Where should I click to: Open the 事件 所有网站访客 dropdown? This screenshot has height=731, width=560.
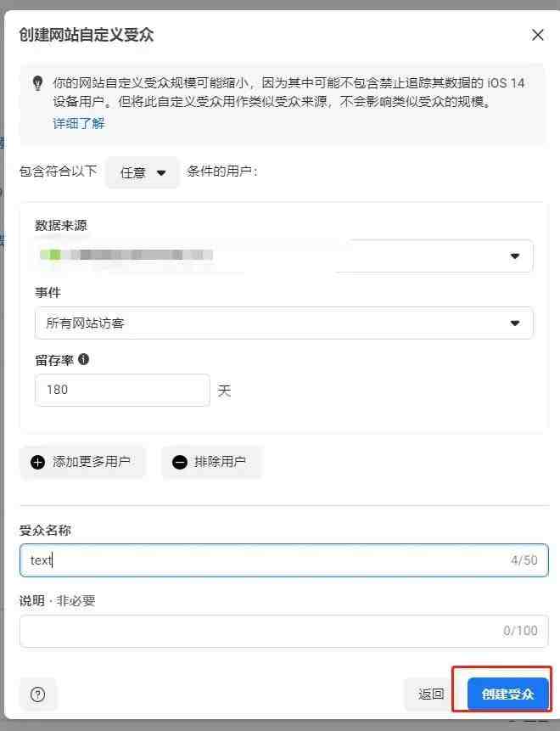click(283, 323)
